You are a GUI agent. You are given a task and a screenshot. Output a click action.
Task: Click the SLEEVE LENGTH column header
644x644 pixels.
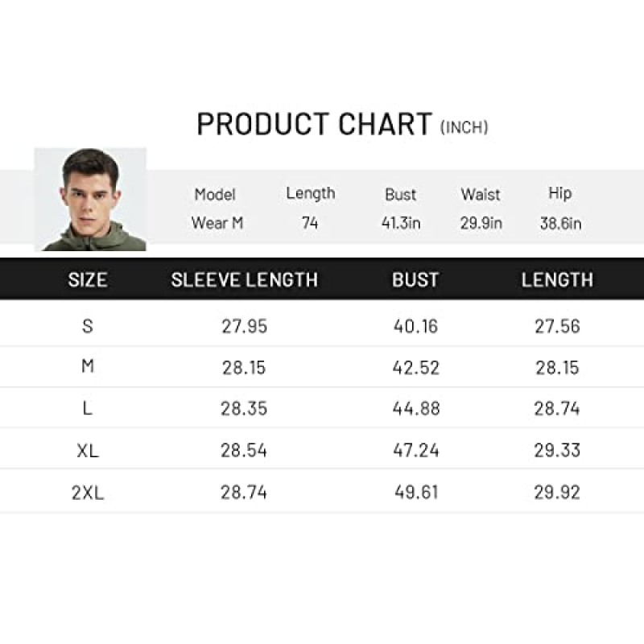coord(245,279)
